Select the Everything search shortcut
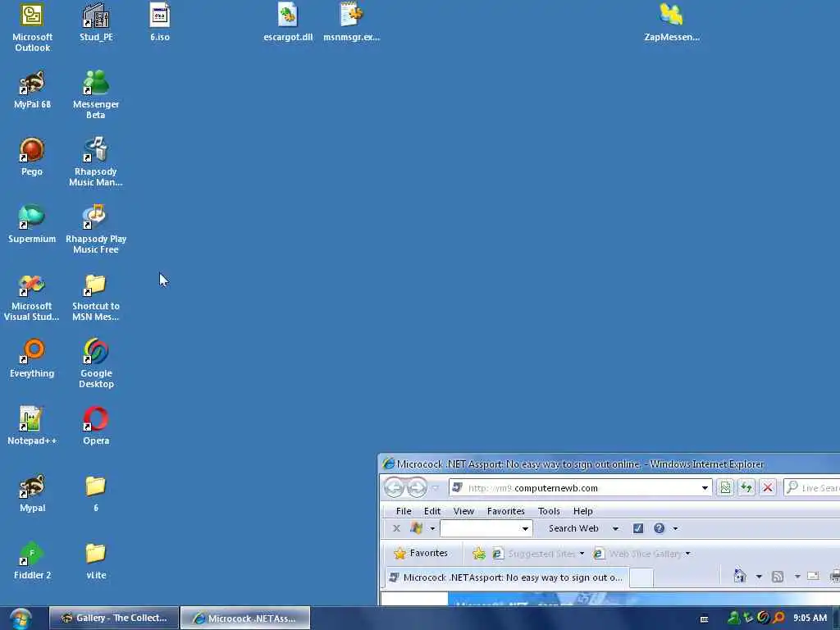 (x=32, y=359)
